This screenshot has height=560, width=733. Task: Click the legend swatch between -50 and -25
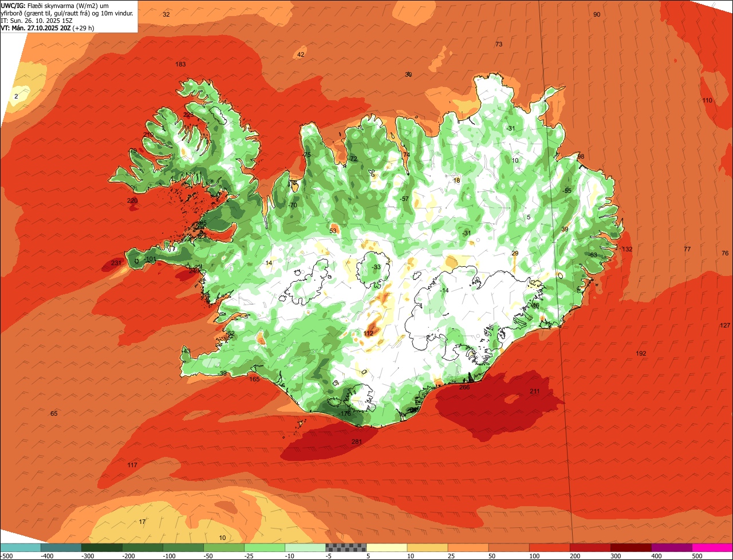pyautogui.click(x=223, y=547)
